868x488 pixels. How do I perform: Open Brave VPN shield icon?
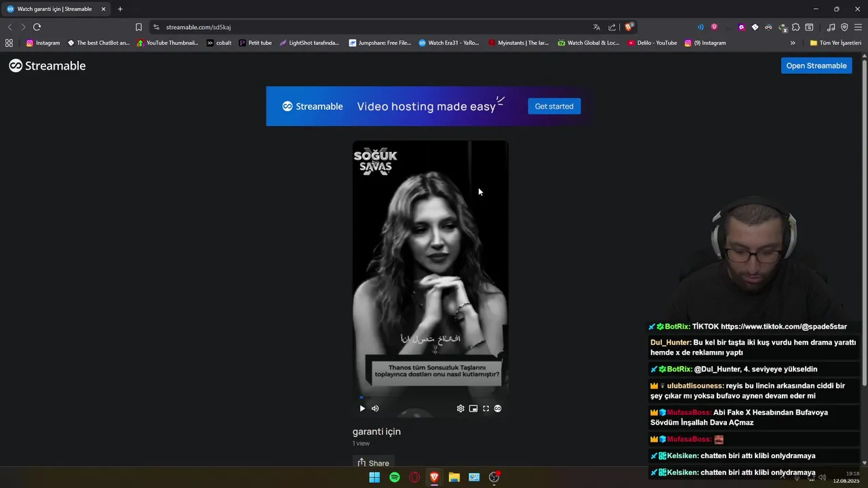click(x=844, y=27)
